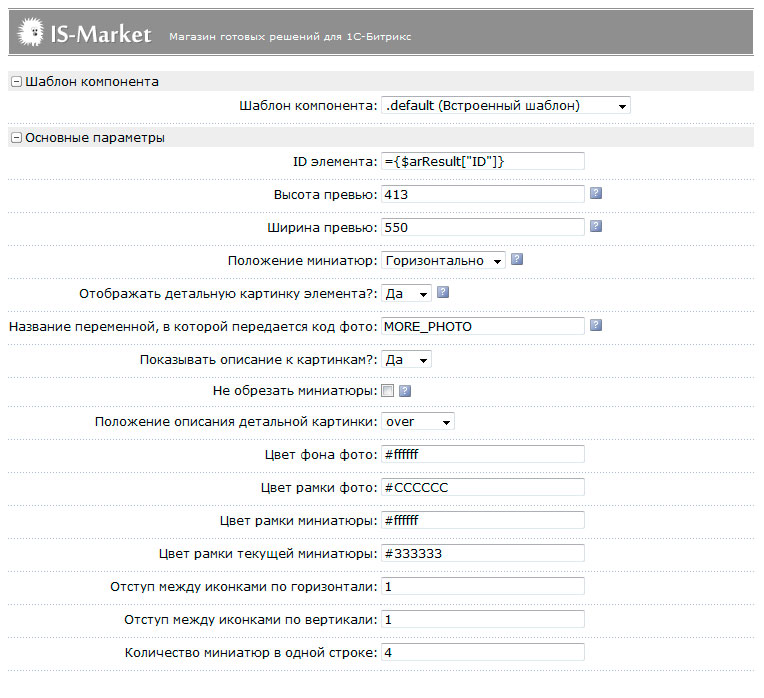Screen dimensions: 764x698
Task: Click help icon next to MORE_PHOTO field
Action: pyautogui.click(x=596, y=326)
